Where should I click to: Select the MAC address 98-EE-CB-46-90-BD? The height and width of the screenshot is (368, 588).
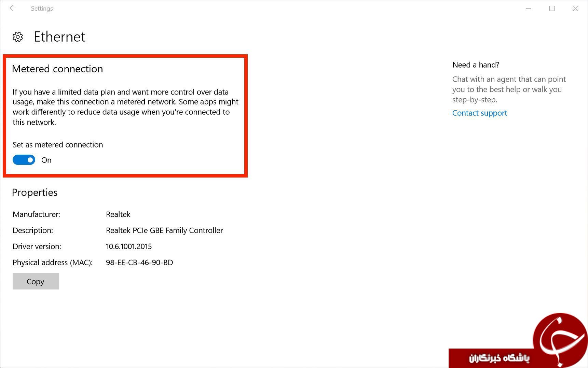pos(139,263)
